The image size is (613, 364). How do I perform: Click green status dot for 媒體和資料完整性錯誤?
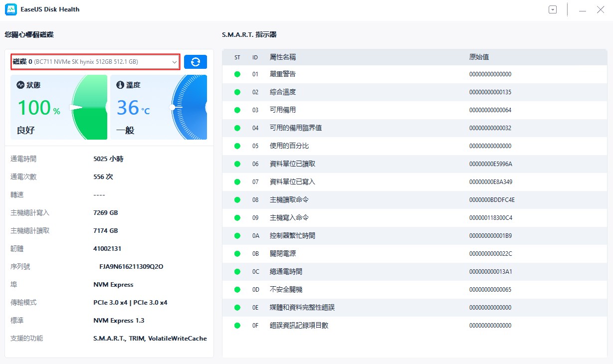[x=237, y=308]
